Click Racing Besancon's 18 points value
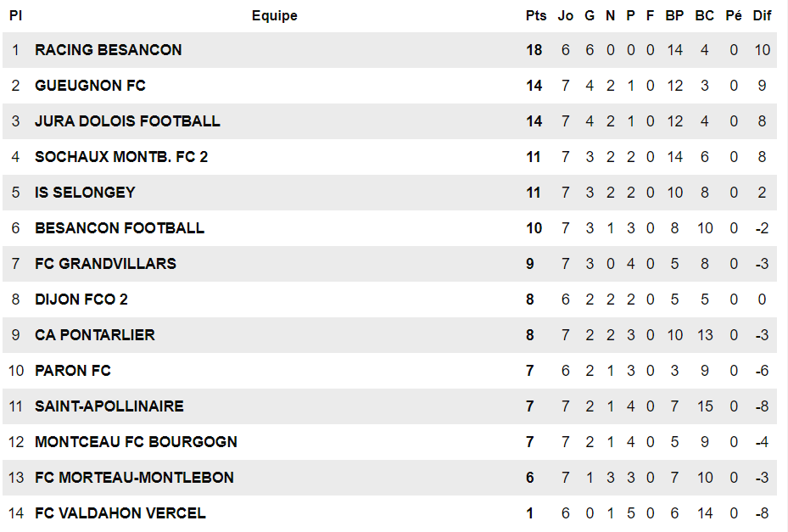Viewport: 788px width, 532px height. pos(534,50)
